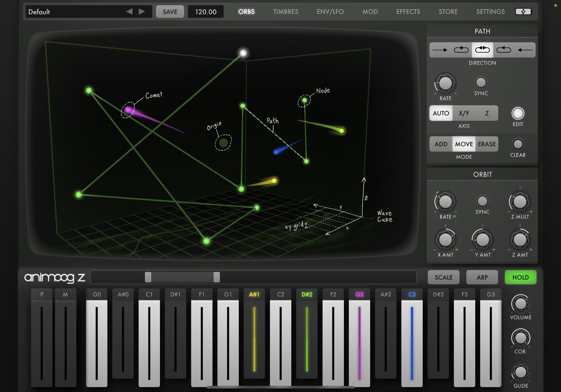Click the Z MULT knob

(x=520, y=202)
